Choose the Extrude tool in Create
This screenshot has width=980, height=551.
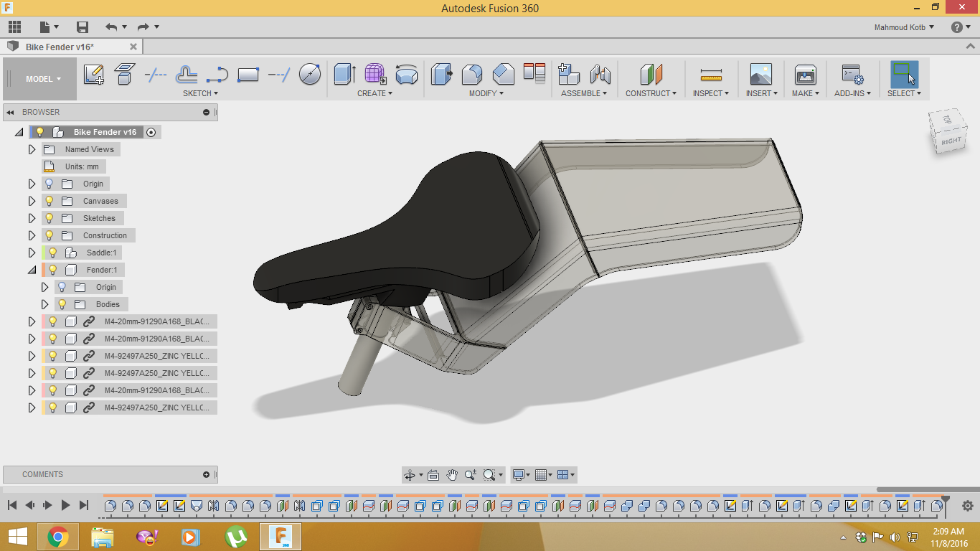click(345, 74)
